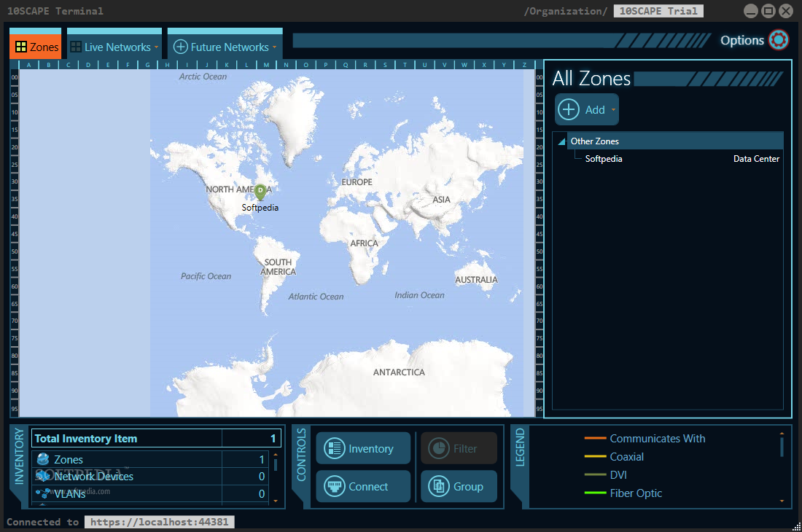Viewport: 802px width, 532px height.
Task: Click the Filter pie-chart icon
Action: [x=439, y=448]
